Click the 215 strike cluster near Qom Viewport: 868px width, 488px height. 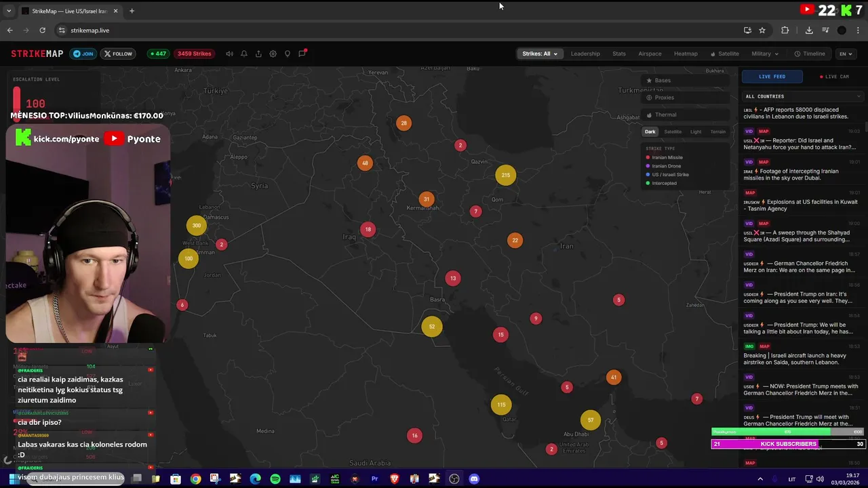pos(505,175)
